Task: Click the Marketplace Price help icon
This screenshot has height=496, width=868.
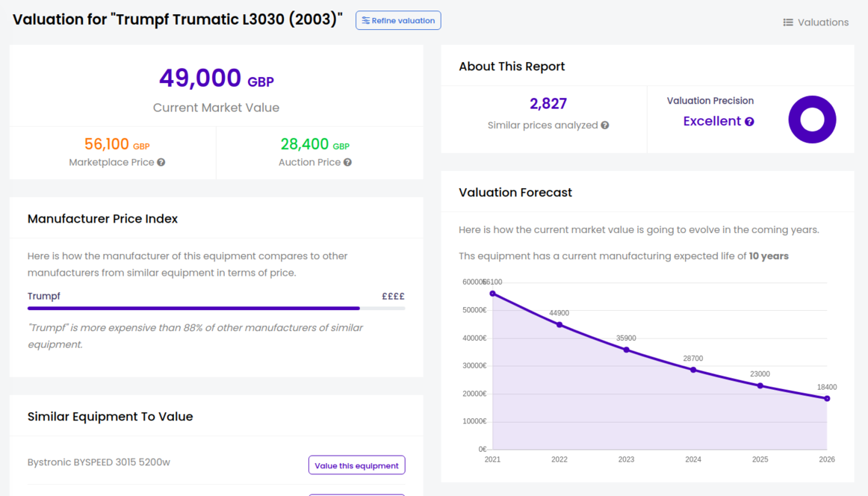Action: (x=161, y=162)
